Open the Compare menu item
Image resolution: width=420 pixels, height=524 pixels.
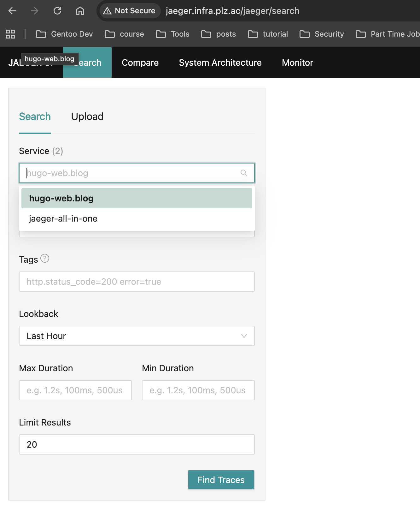coord(140,63)
